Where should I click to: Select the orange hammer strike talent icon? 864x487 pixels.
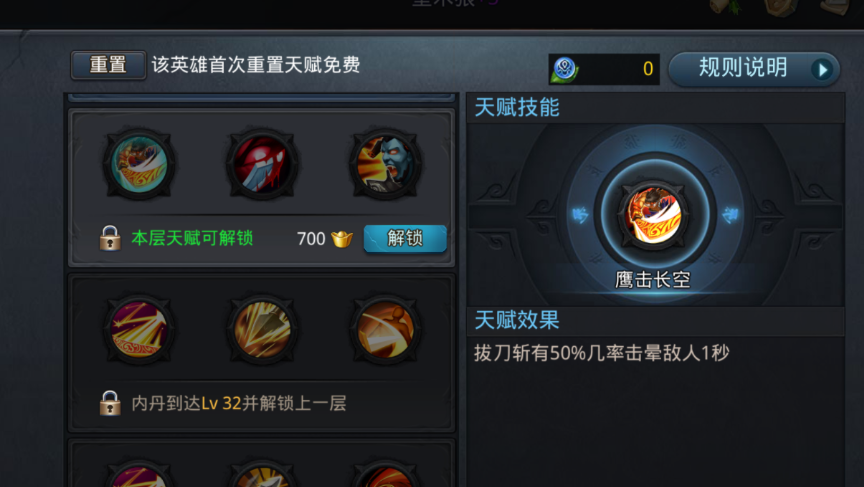pos(386,329)
